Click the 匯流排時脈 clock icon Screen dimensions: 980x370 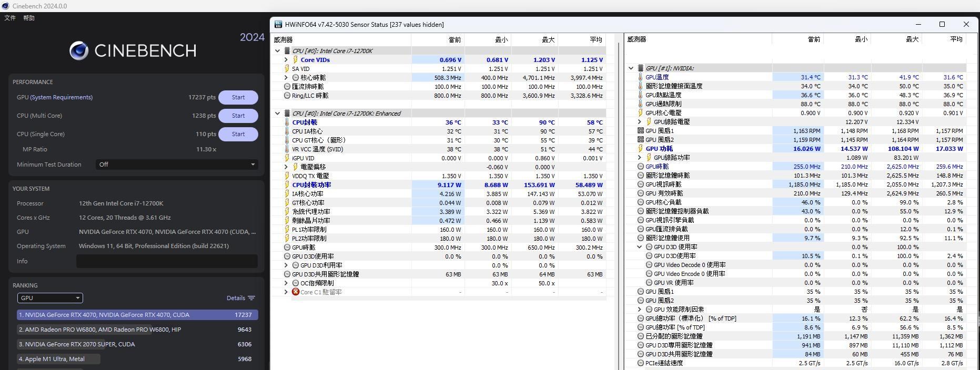(x=287, y=87)
